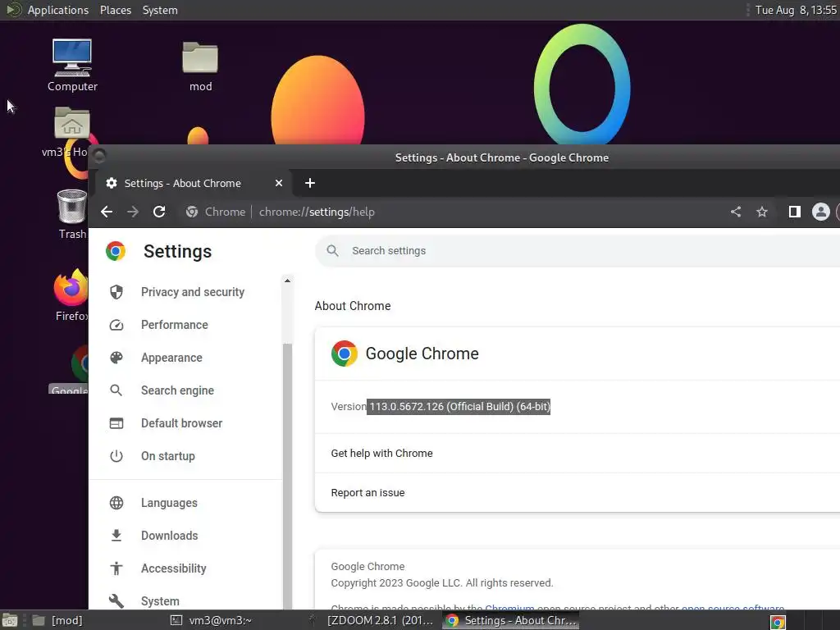Open the Chrome side panel icon

pyautogui.click(x=794, y=212)
